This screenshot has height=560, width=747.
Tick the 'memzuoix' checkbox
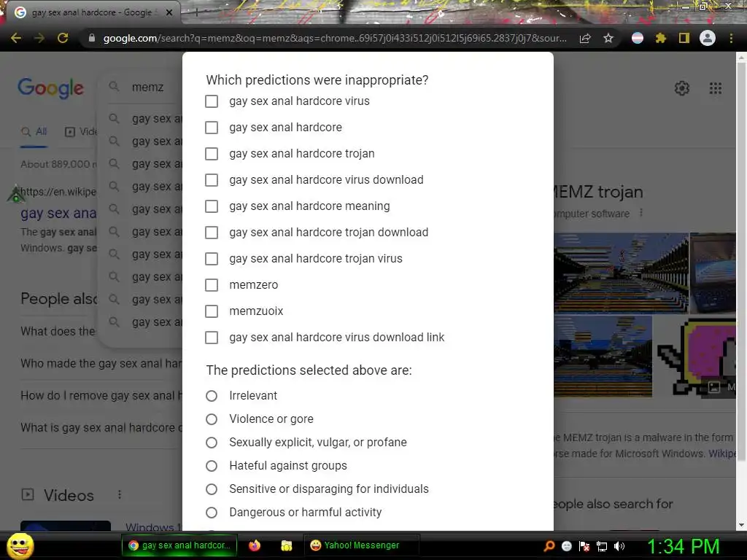click(212, 311)
